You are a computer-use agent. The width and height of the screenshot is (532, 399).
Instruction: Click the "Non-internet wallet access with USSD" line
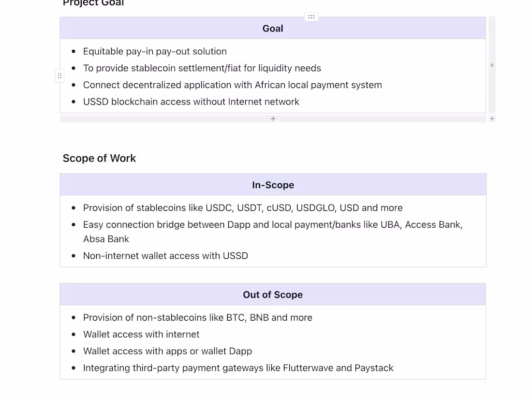pos(165,256)
